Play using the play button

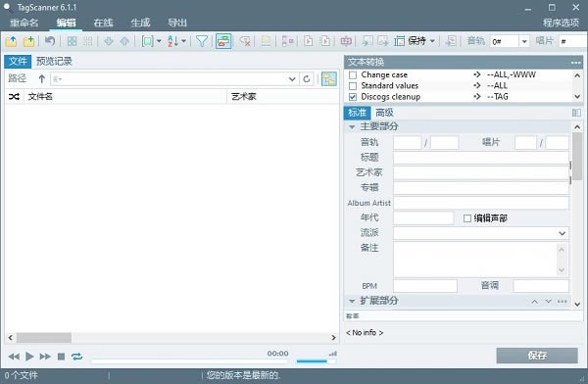29,357
